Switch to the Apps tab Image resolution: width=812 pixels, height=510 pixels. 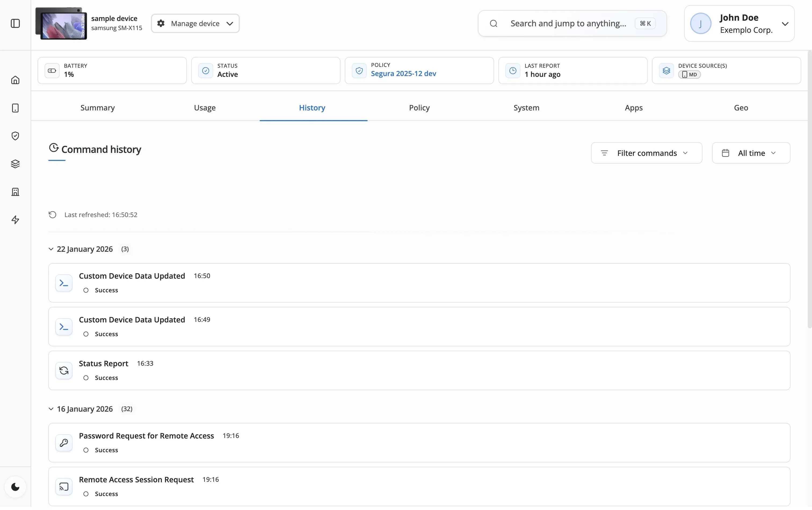(633, 107)
